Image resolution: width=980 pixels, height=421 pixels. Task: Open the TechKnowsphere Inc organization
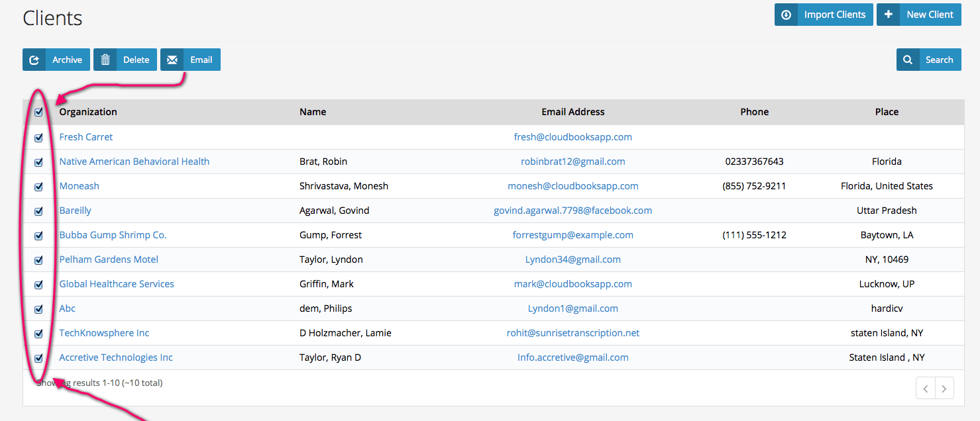pyautogui.click(x=104, y=333)
